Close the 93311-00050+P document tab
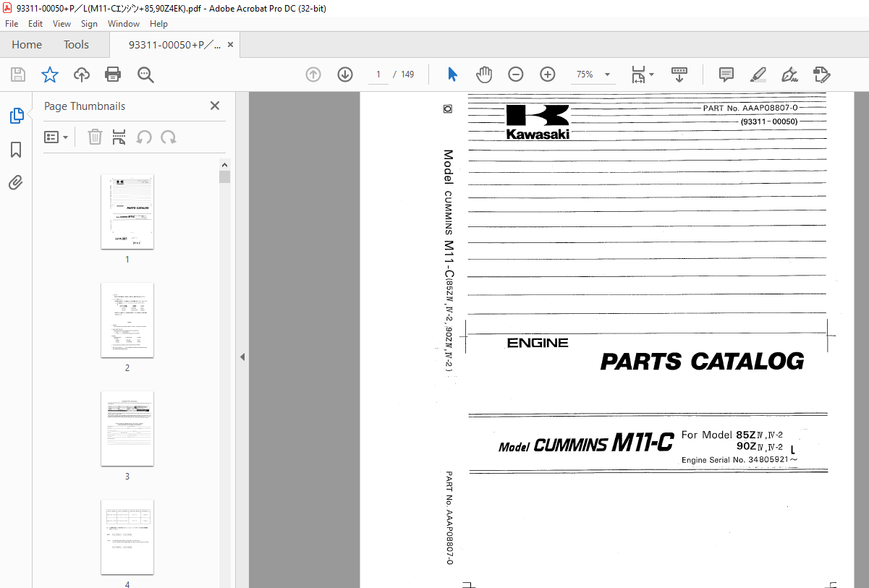Screen dimensions: 869x588 pos(231,45)
